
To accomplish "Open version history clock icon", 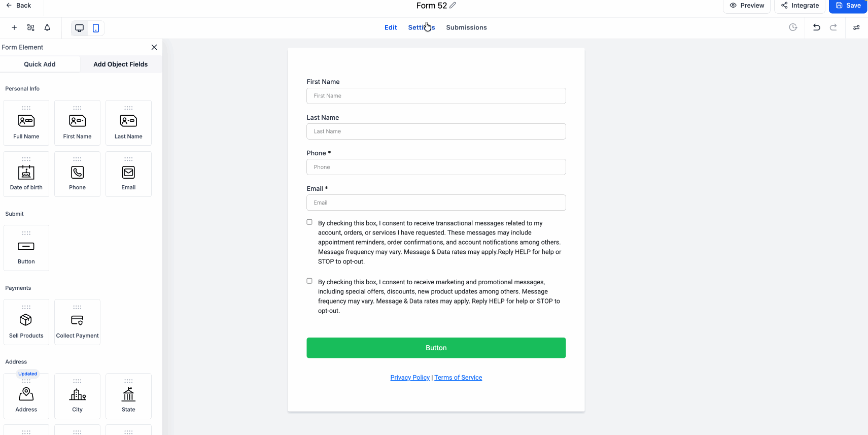I will [793, 27].
